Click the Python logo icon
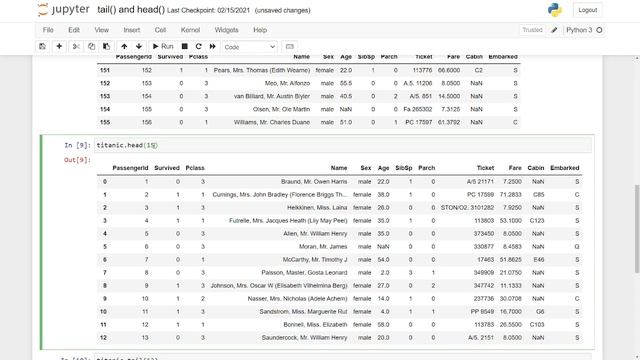The height and width of the screenshot is (360, 640). [x=555, y=10]
